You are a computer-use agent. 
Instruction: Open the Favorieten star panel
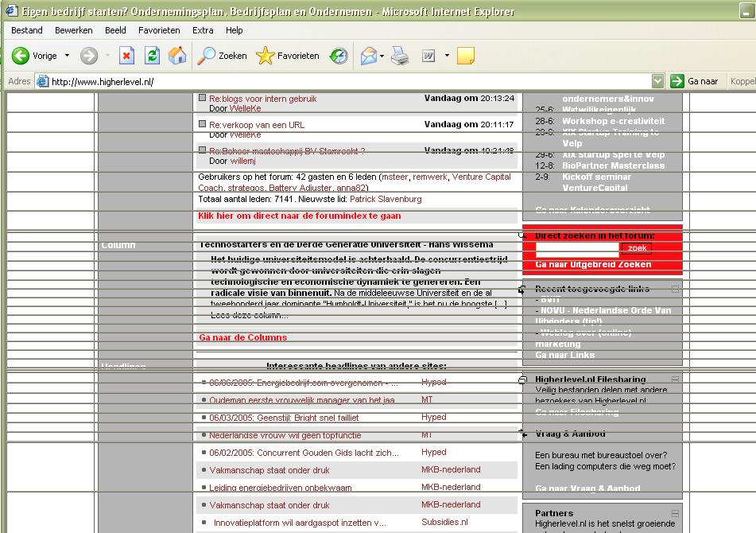coord(288,56)
